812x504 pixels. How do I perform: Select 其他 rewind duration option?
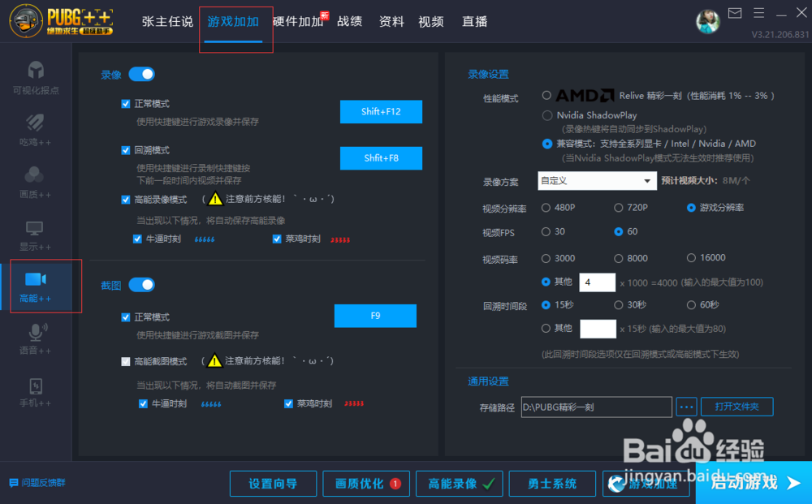coord(546,328)
